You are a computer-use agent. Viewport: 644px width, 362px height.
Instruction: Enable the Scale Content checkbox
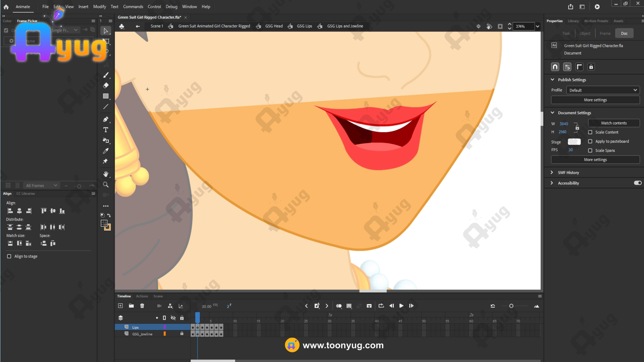(x=590, y=132)
